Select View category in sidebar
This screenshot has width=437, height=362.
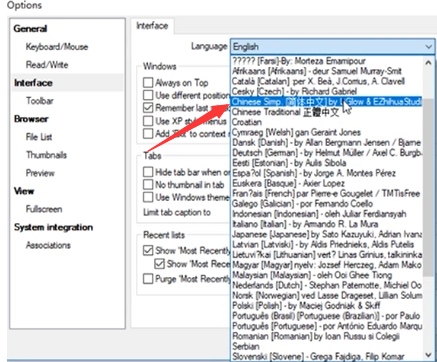click(24, 191)
